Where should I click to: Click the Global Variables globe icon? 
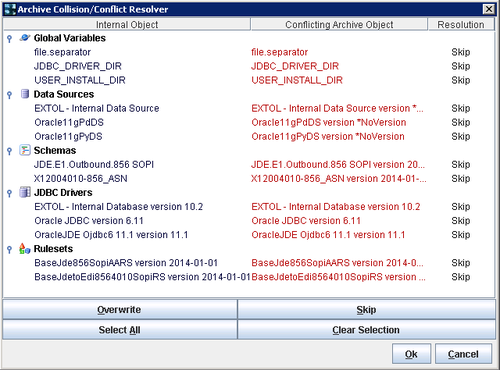pos(25,38)
